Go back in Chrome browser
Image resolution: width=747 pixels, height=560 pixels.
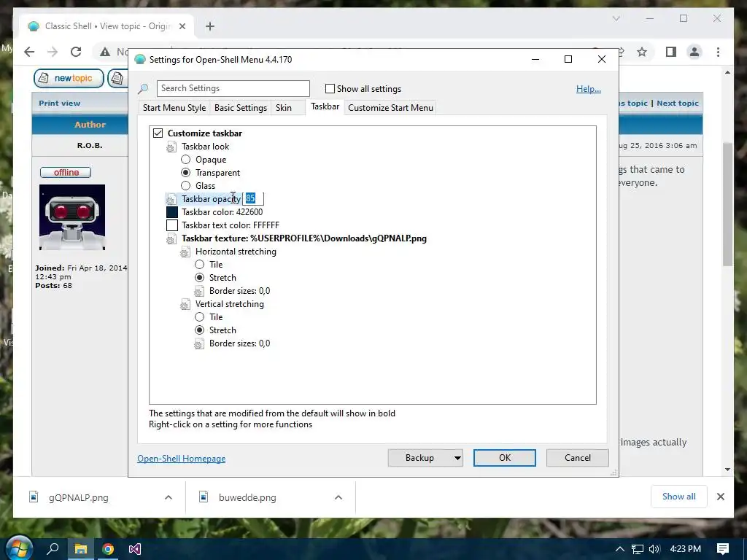[x=29, y=52]
